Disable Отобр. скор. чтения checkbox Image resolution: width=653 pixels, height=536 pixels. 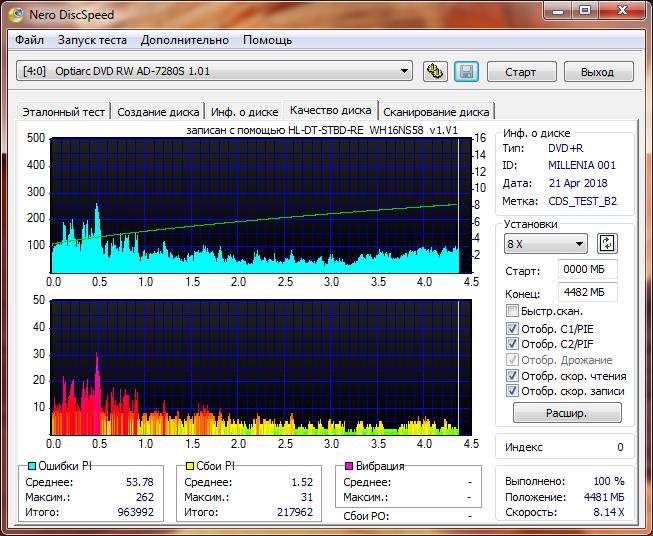tap(513, 376)
